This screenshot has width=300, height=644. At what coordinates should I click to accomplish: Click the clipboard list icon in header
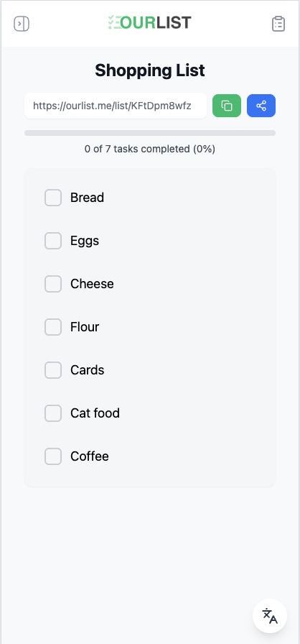(278, 24)
